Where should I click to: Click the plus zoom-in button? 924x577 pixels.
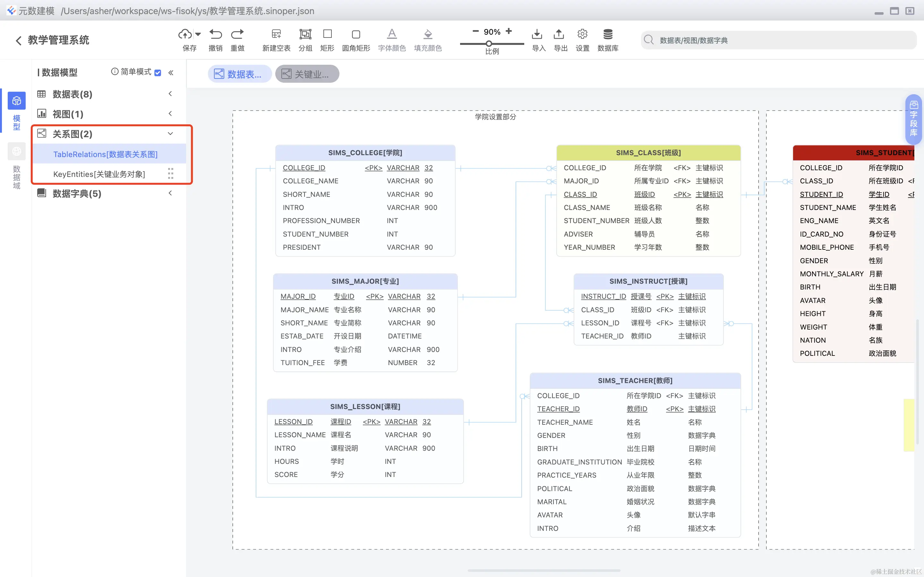509,31
